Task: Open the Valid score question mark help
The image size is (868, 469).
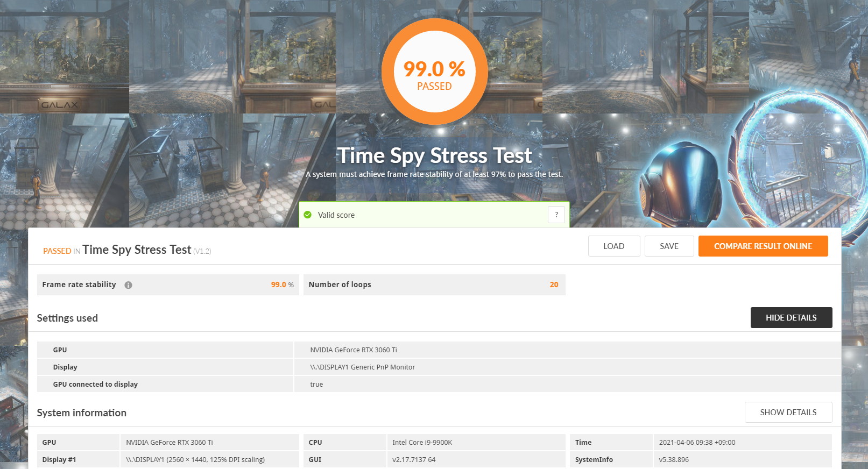Action: click(x=556, y=215)
